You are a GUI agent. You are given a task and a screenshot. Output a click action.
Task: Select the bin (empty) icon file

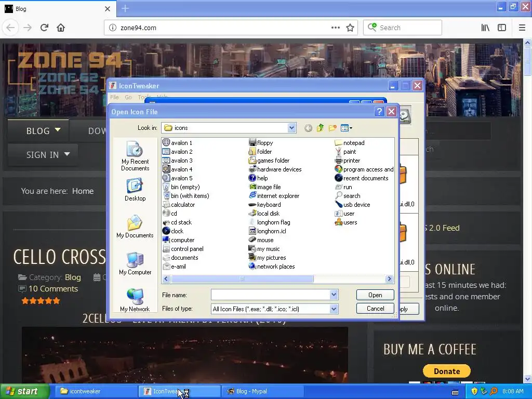pyautogui.click(x=181, y=187)
